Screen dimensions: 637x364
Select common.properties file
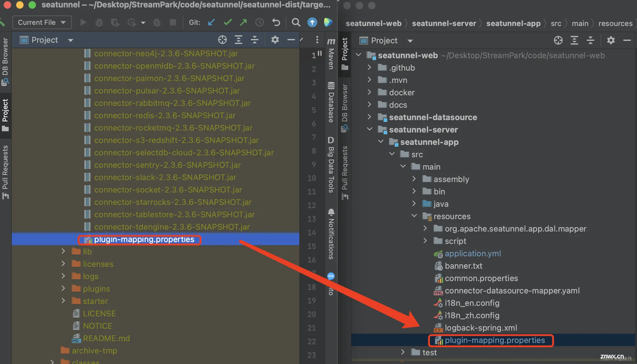pos(481,278)
